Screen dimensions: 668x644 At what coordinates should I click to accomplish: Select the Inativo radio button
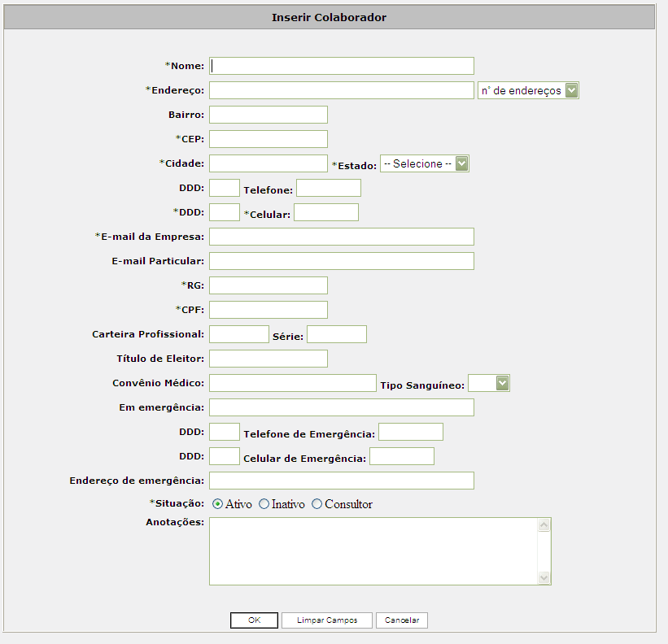(264, 504)
